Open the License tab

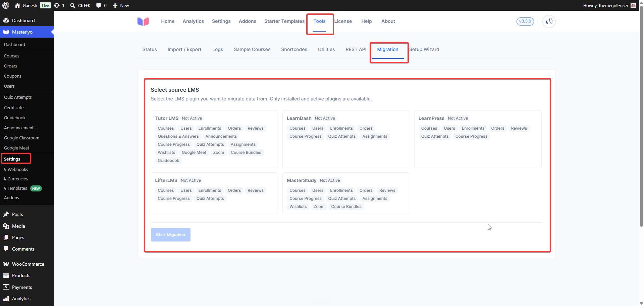343,21
